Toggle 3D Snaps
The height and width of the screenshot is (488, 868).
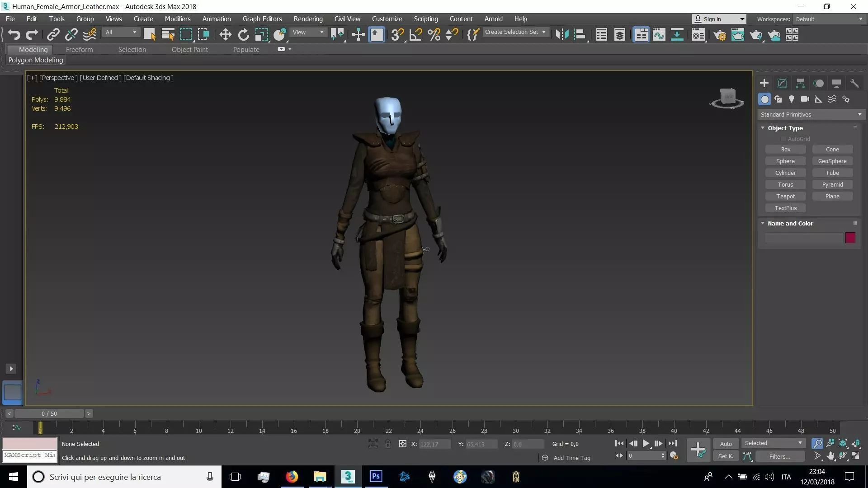[397, 34]
